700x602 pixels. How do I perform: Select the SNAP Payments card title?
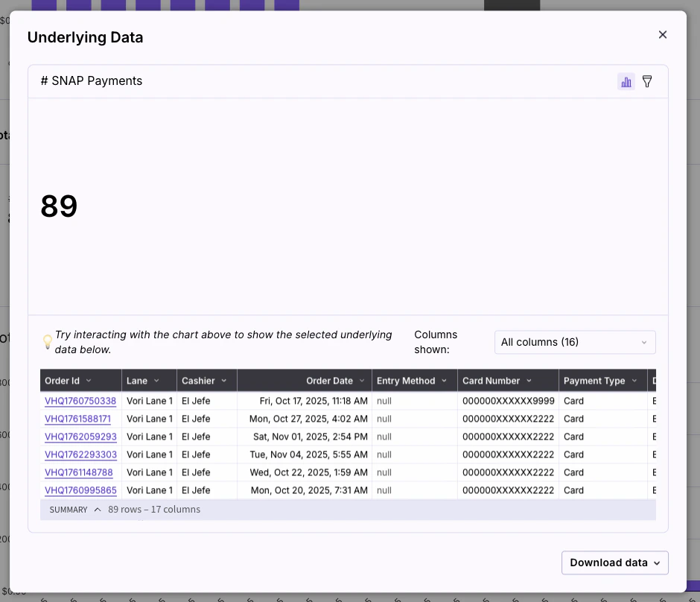coord(92,80)
